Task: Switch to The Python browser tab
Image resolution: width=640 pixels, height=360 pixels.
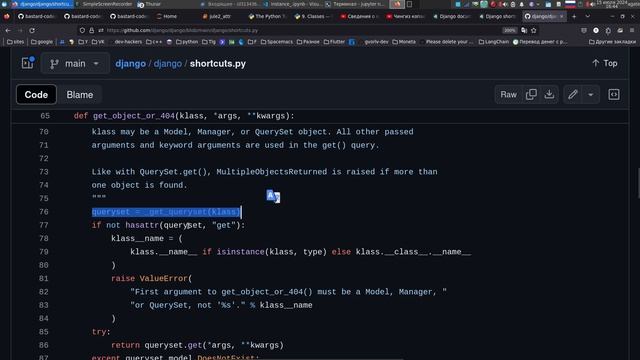Action: (x=267, y=16)
